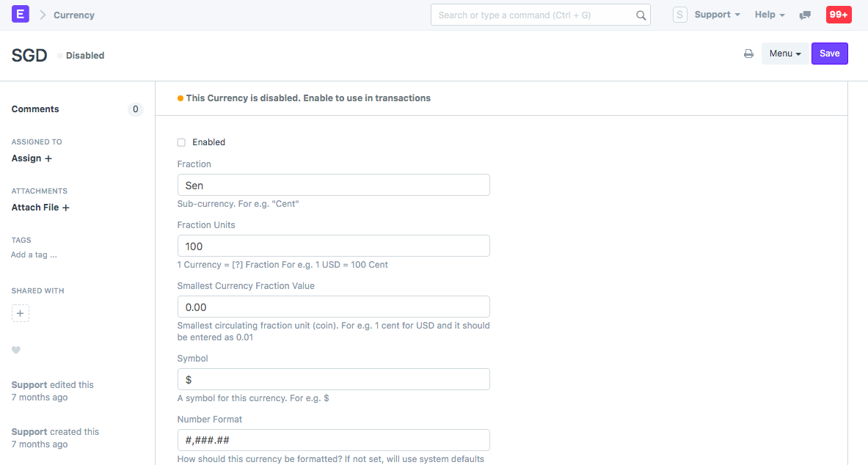Navigate to Currency breadcrumb
Screen dimensions: 868x465
pyautogui.click(x=73, y=15)
